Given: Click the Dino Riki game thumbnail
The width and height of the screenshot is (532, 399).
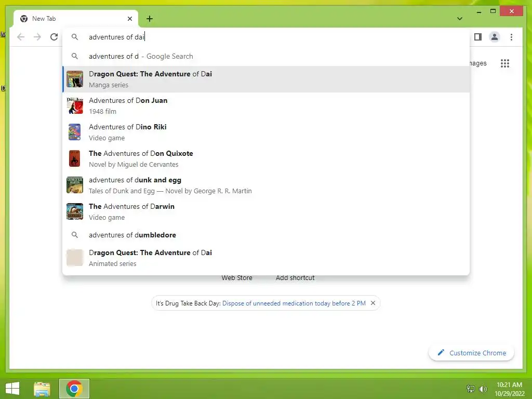Looking at the screenshot, I should coord(75,132).
